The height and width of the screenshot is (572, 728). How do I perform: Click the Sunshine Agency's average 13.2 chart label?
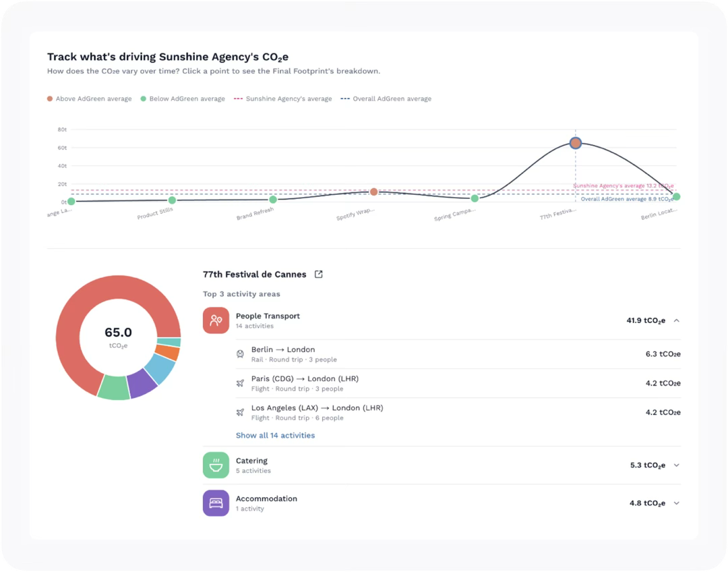[x=623, y=186]
